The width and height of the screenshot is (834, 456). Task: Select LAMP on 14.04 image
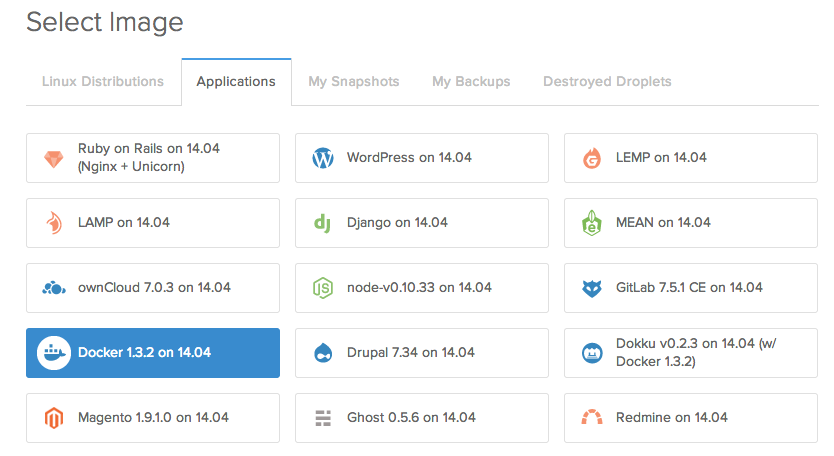(x=153, y=223)
